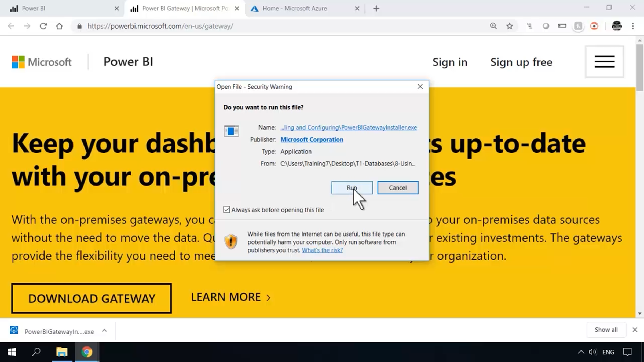Screen dimensions: 644x362
Task: Open the user profile avatar icon
Action: pyautogui.click(x=616, y=26)
